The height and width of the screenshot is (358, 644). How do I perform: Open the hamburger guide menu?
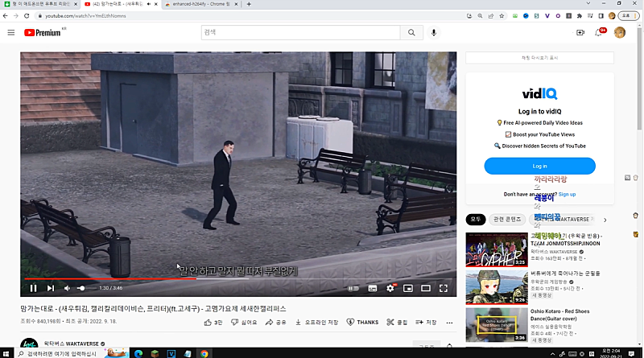click(11, 32)
